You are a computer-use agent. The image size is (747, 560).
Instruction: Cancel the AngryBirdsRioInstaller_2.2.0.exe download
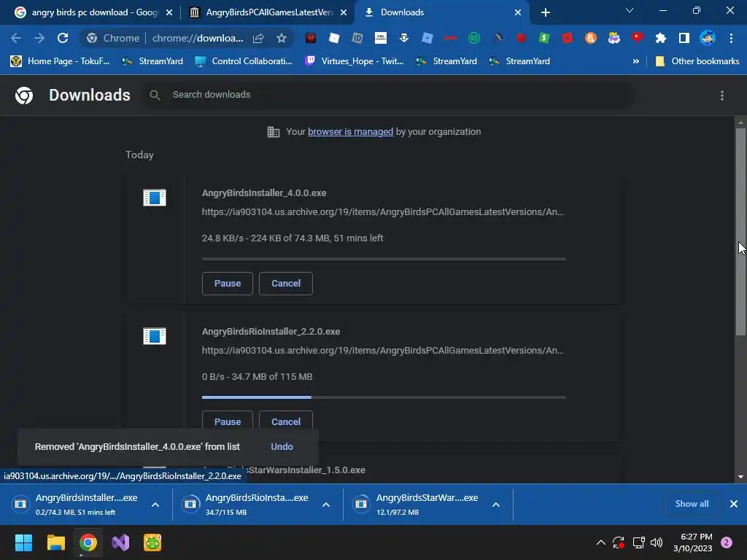click(x=286, y=422)
